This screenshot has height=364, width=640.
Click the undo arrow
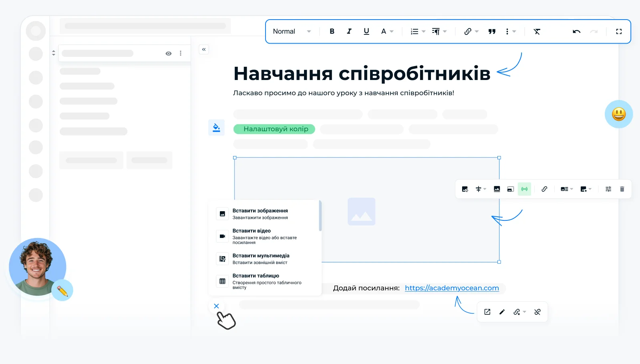[x=576, y=32]
